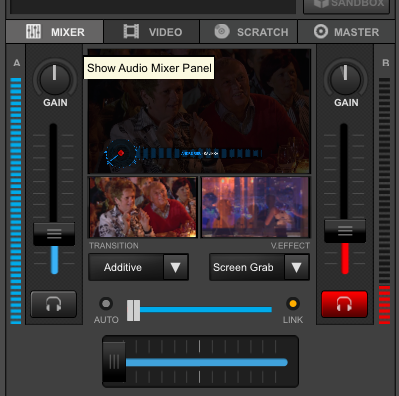Image resolution: width=399 pixels, height=396 pixels.
Task: Click deck B GAIN knob
Action: [345, 79]
